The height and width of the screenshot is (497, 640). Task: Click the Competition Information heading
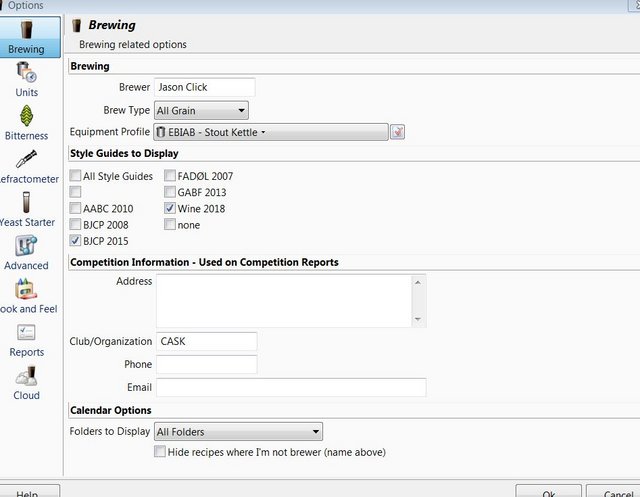[x=204, y=262]
